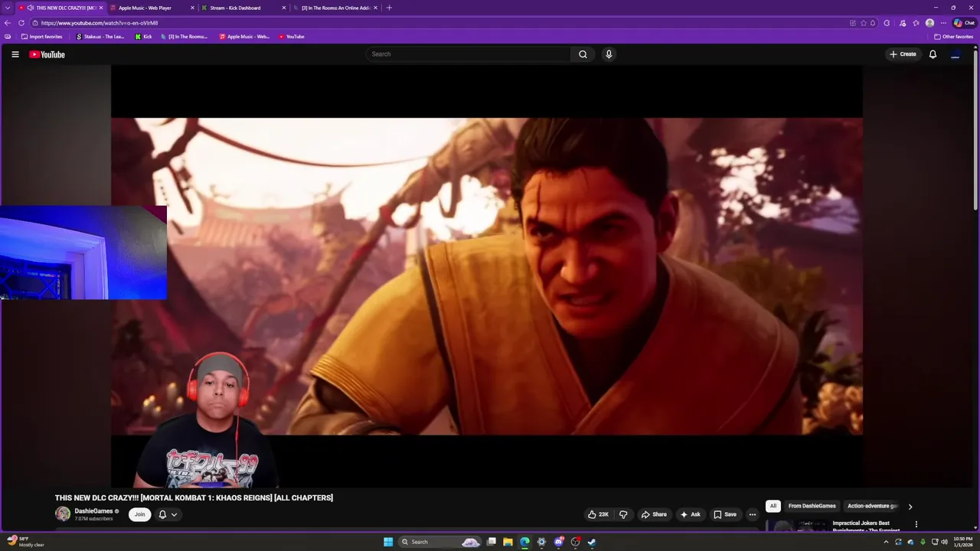Image resolution: width=980 pixels, height=551 pixels.
Task: Add this page to favorites star
Action: [864, 23]
